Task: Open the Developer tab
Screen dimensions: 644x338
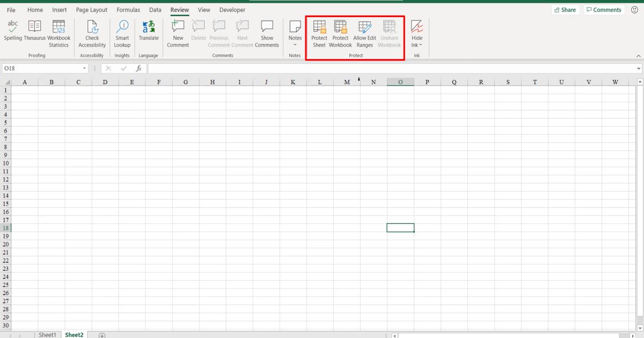Action: point(232,10)
